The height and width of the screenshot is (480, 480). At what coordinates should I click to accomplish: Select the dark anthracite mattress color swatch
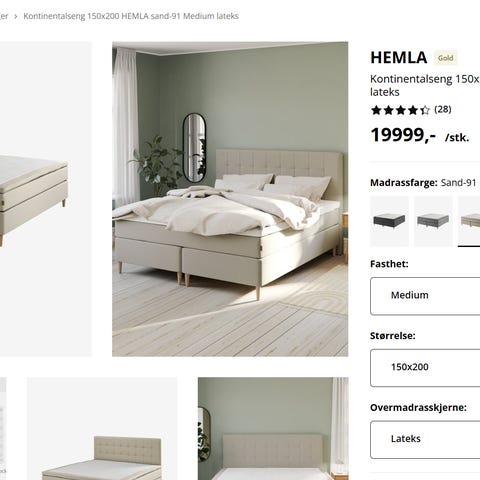389,221
